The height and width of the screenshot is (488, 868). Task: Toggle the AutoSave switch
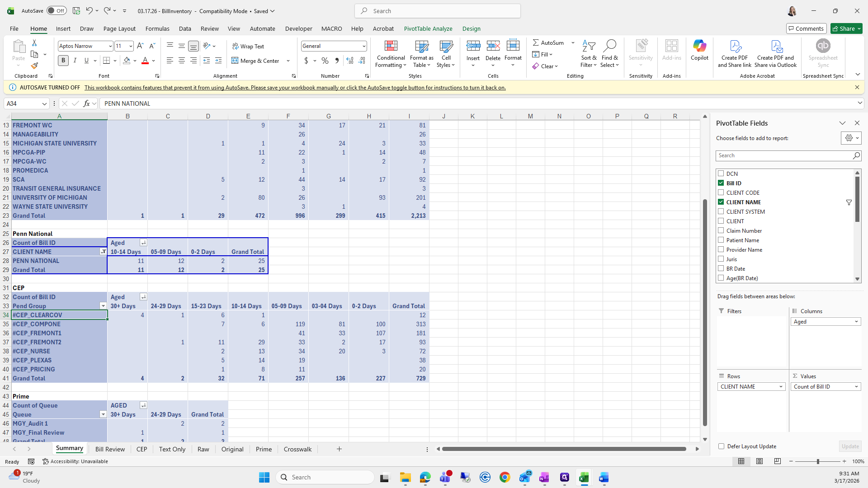click(x=57, y=11)
